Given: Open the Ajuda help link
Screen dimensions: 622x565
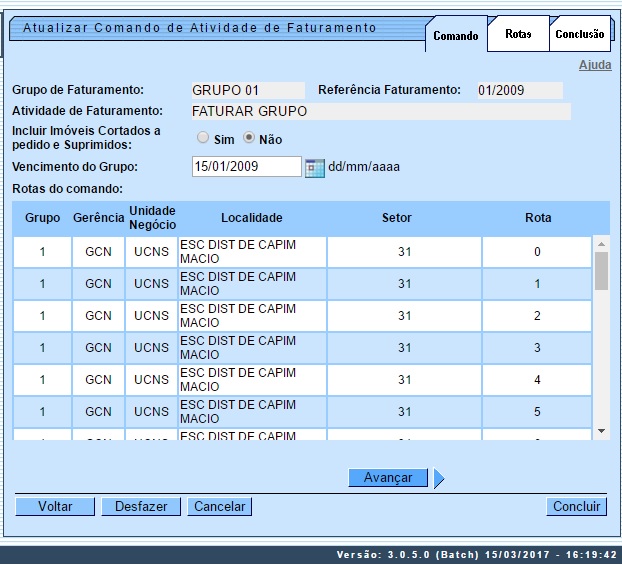Looking at the screenshot, I should pos(594,65).
